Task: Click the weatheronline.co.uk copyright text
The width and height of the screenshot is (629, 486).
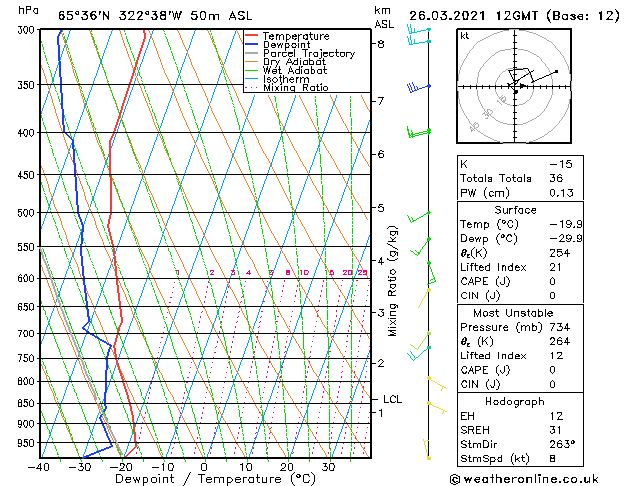Action: coord(524,479)
